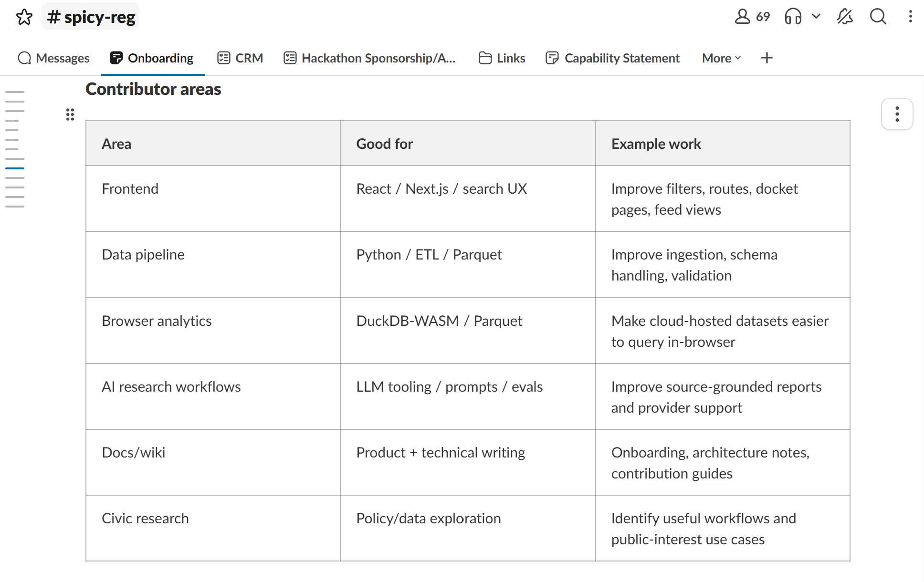Jump to highlighted outline section marker
Viewport: 924px width, 582px height.
point(15,168)
